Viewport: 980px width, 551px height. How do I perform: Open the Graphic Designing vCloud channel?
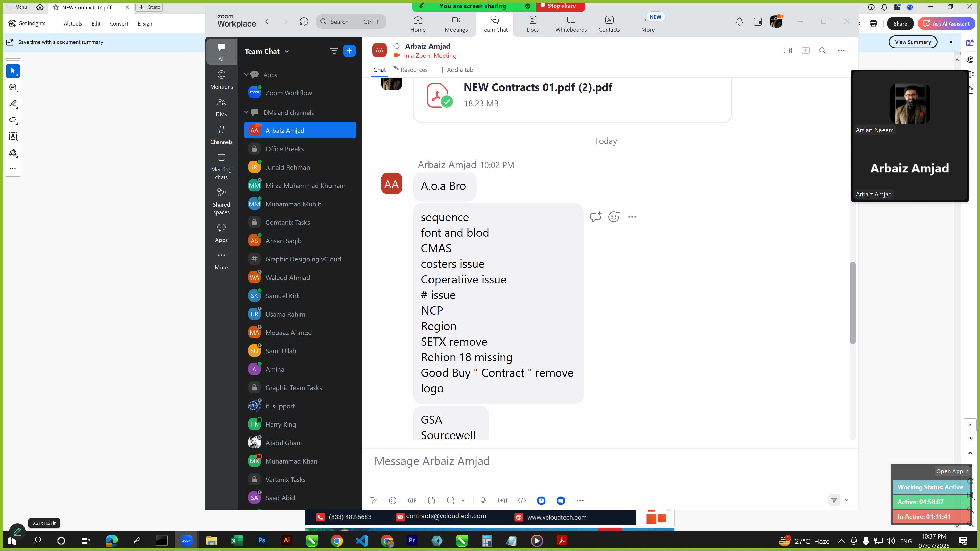pyautogui.click(x=300, y=259)
